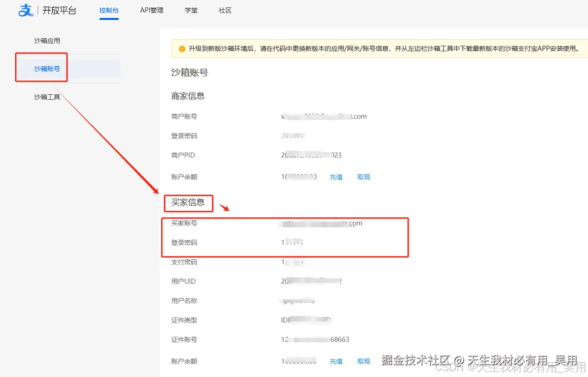Open the 社区 navigation tab

(225, 10)
